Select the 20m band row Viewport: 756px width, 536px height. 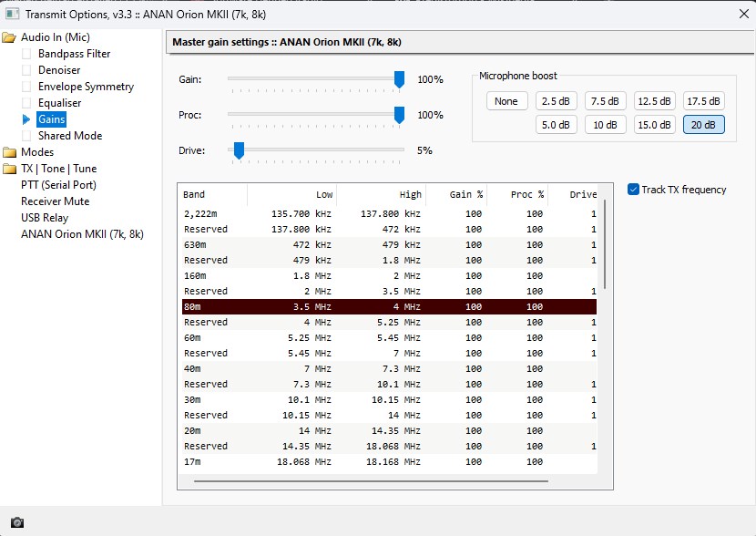click(389, 430)
